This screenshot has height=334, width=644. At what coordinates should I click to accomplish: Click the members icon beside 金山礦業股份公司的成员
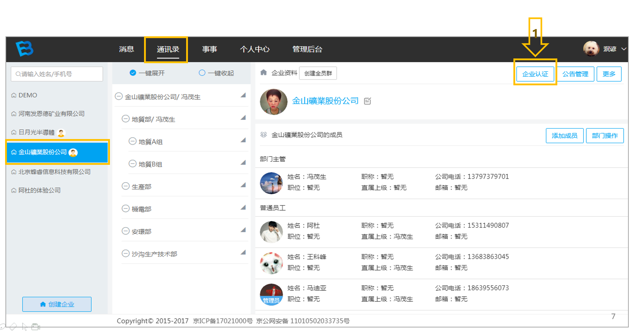264,135
